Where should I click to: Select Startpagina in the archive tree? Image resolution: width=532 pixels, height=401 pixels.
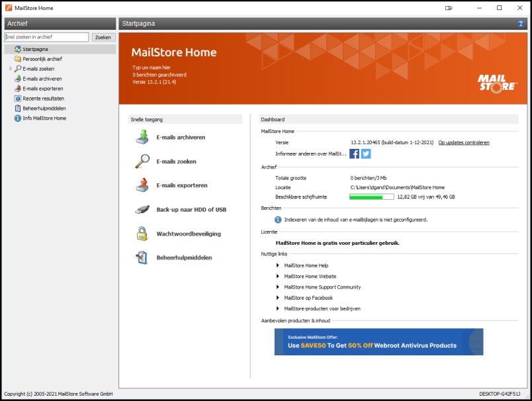pos(35,49)
